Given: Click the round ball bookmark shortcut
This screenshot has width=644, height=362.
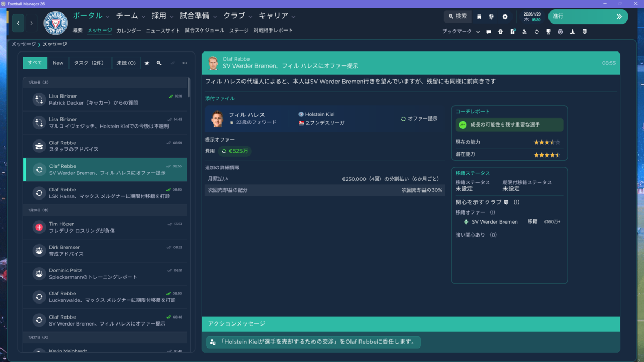Looking at the screenshot, I should click(x=560, y=32).
